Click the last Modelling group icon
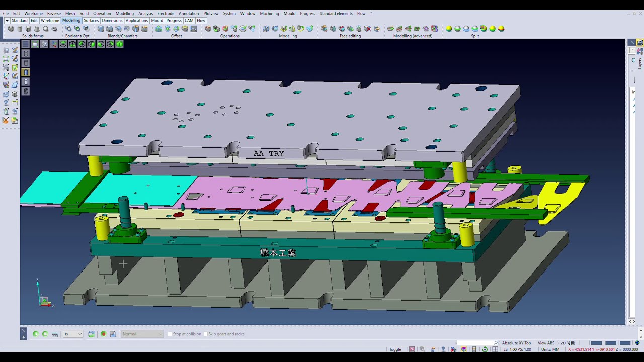 coord(310,29)
